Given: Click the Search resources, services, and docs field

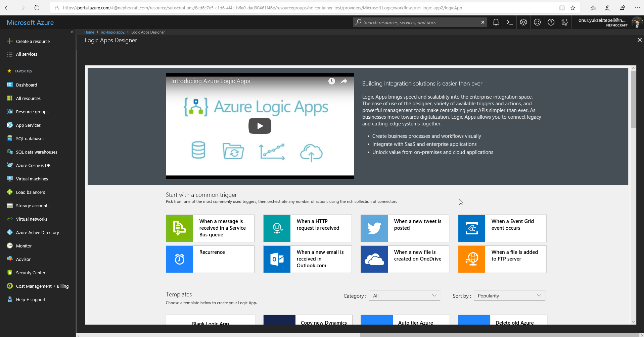Looking at the screenshot, I should pyautogui.click(x=420, y=22).
